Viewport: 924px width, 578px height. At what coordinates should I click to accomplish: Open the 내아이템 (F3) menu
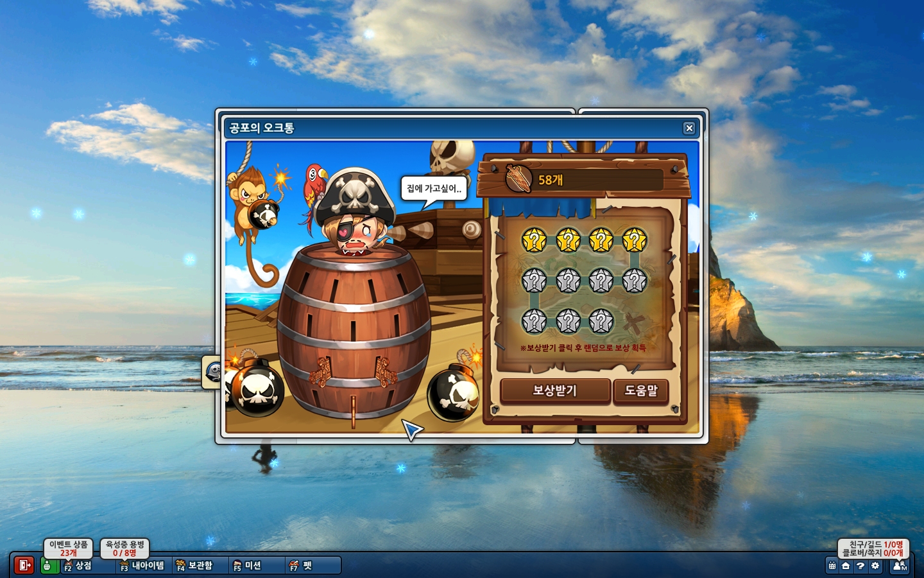pos(142,566)
